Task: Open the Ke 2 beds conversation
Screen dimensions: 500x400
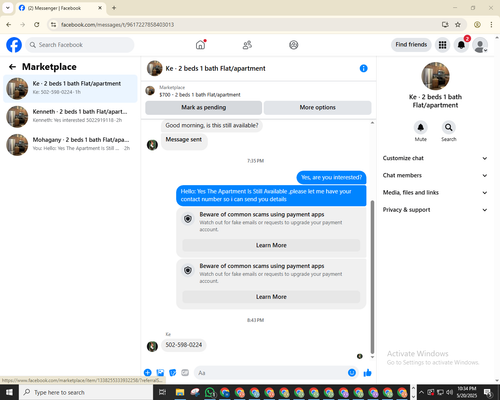Action: point(70,88)
